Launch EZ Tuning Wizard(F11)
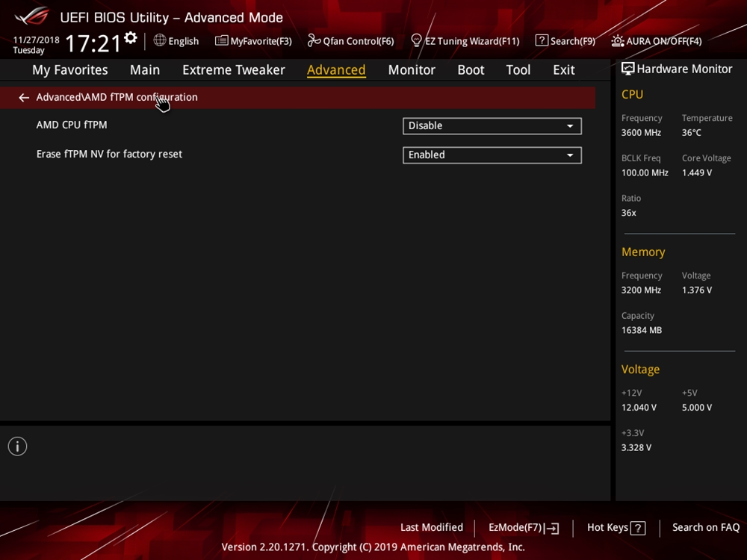 coord(465,41)
